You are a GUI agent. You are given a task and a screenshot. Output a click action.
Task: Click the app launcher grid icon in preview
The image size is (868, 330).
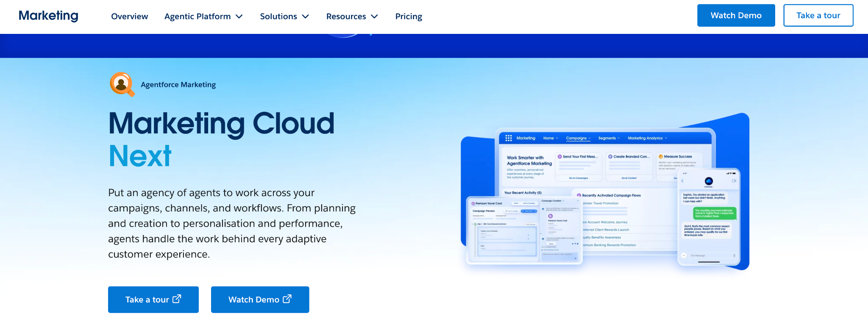(x=508, y=138)
